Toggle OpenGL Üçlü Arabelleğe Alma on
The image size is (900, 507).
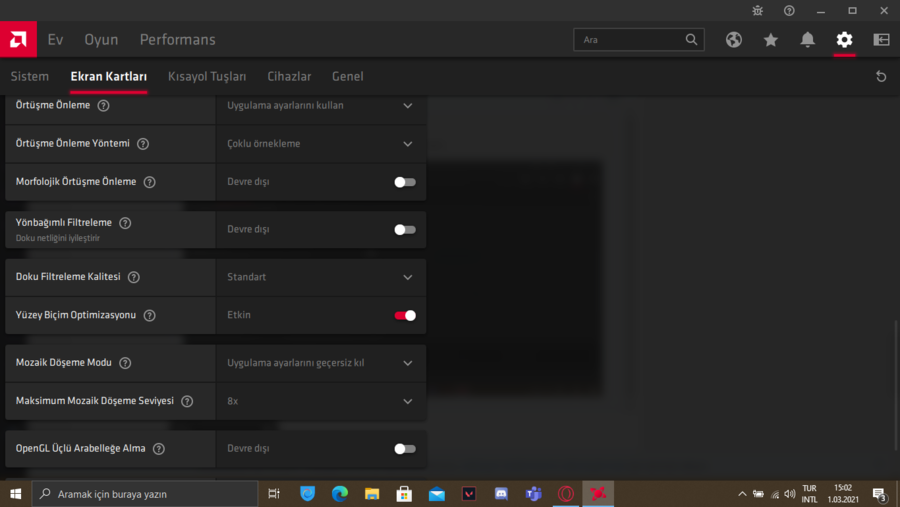click(x=404, y=449)
